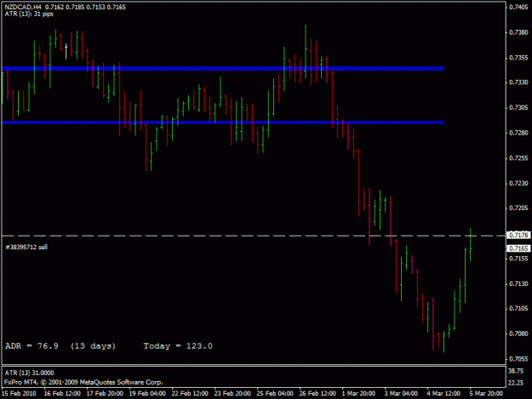Viewport: 532px width, 399px height.
Task: Click the 0.7105 price scale value
Action: point(518,308)
